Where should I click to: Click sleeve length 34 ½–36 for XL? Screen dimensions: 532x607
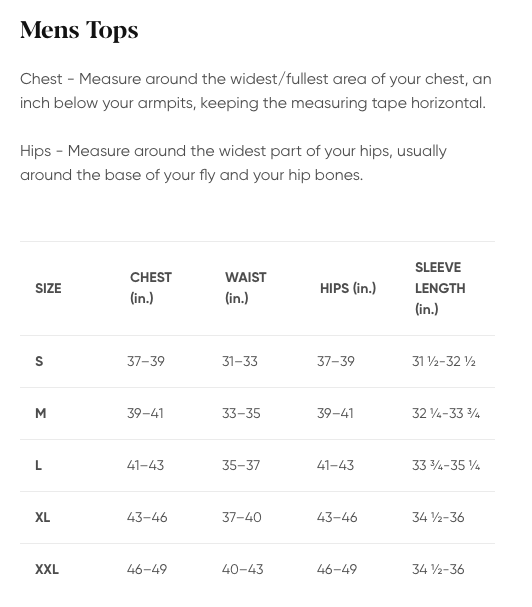(438, 517)
